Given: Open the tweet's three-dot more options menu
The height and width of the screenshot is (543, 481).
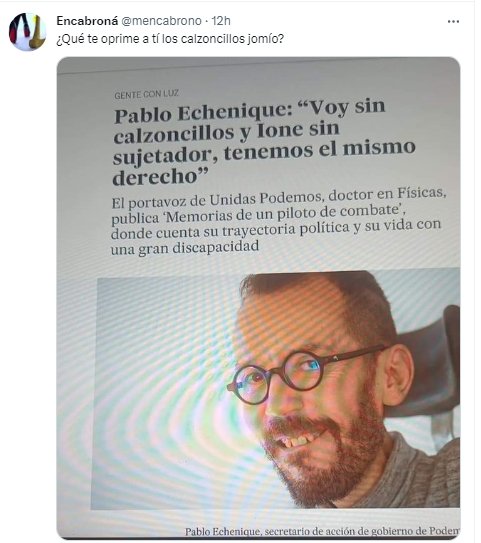Looking at the screenshot, I should pos(453,21).
